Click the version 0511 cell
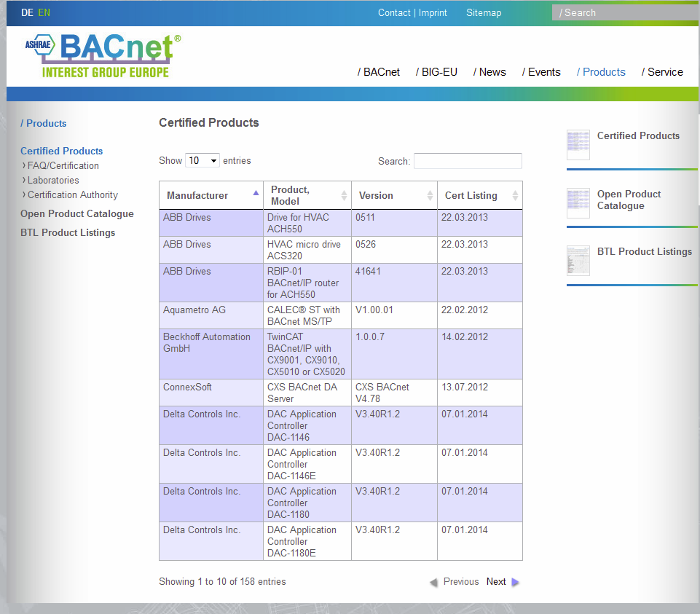700x614 pixels. click(x=395, y=223)
